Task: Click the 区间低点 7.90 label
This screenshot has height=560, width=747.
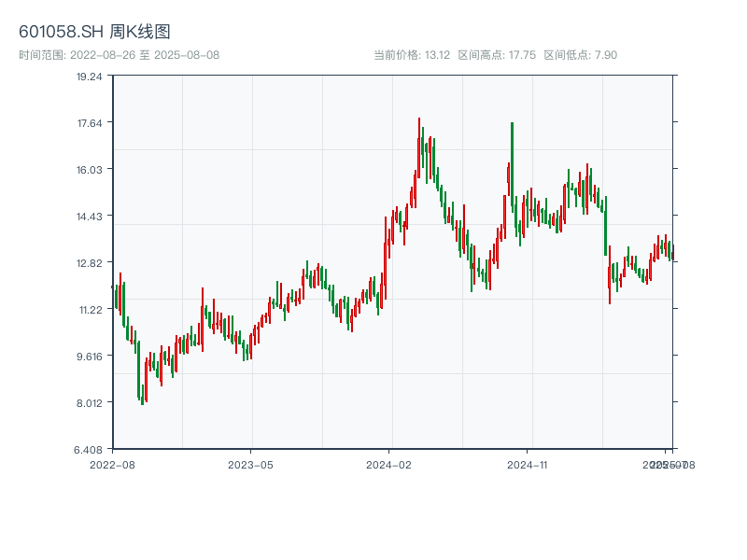Action: 580,55
